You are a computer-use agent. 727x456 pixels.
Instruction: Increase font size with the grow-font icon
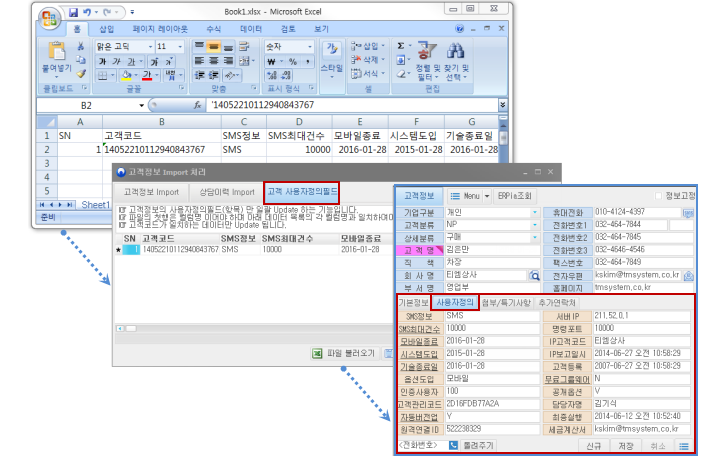click(x=154, y=61)
